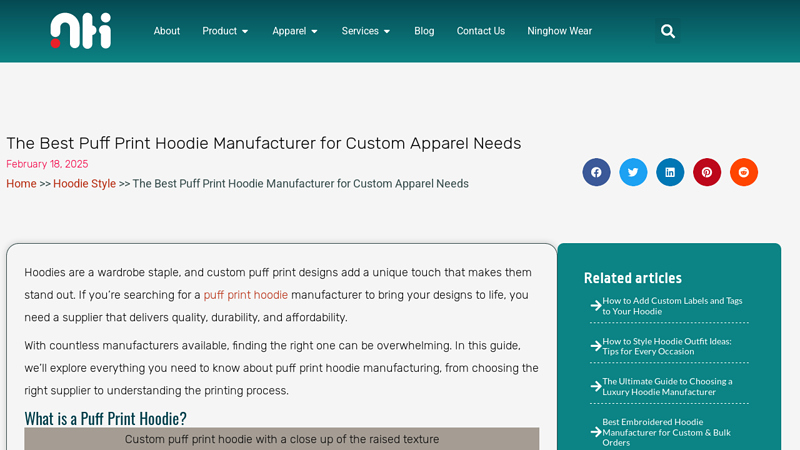Click 'What is a Puff Print Hoodie?' heading
The height and width of the screenshot is (450, 800).
tap(106, 418)
